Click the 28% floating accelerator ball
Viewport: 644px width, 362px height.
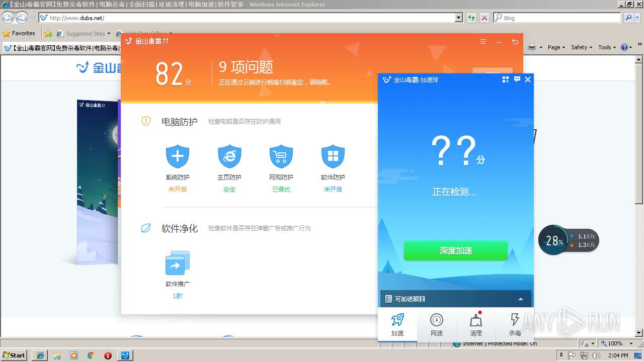tap(554, 240)
